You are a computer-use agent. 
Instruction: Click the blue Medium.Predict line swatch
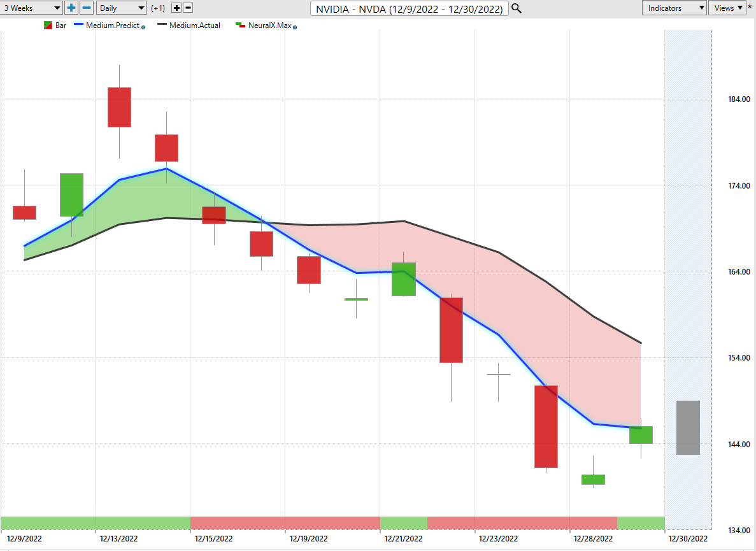tap(78, 24)
